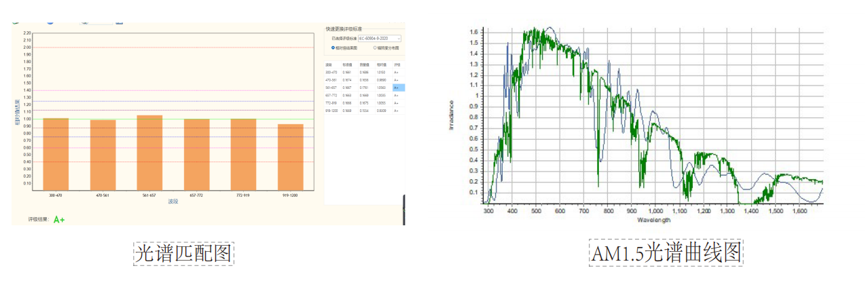This screenshot has width=868, height=283.
Task: Click the AM1.5光谱曲线图 caption text
Action: (666, 252)
